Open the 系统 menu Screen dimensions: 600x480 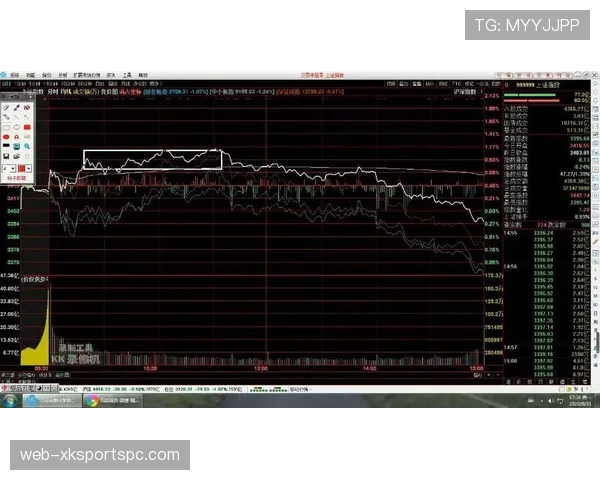[15, 75]
